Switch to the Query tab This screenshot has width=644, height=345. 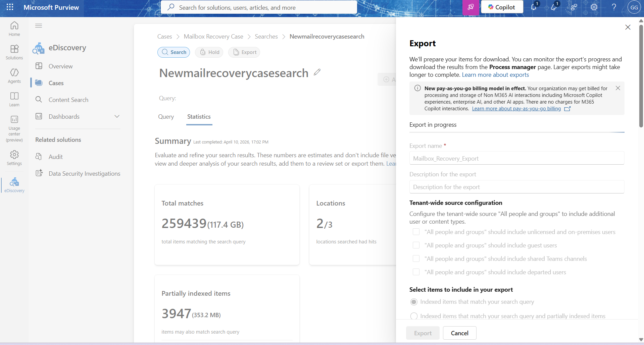point(166,116)
